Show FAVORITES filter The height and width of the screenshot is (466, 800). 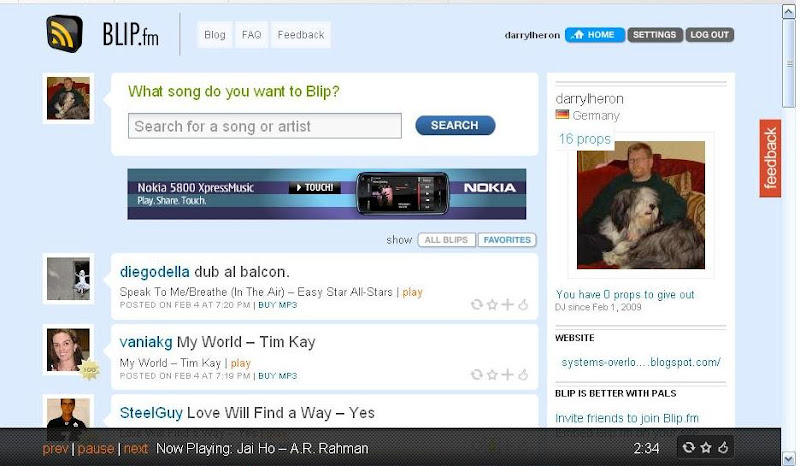tap(507, 240)
